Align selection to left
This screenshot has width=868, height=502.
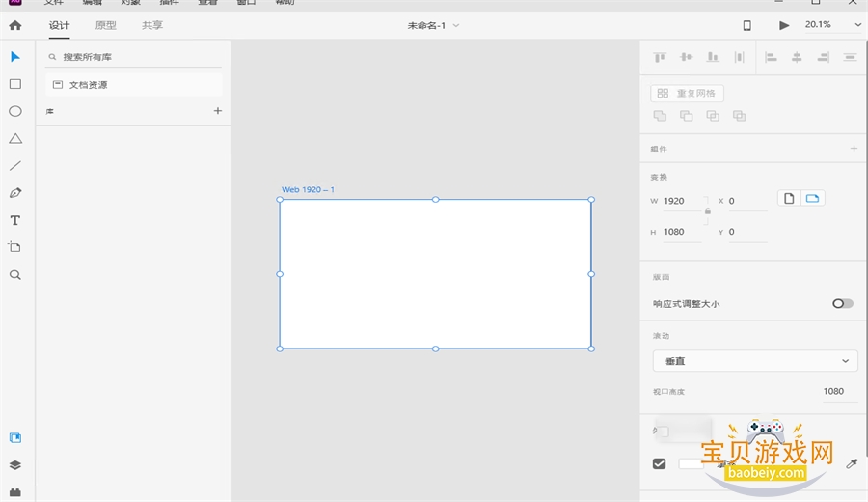coord(771,57)
